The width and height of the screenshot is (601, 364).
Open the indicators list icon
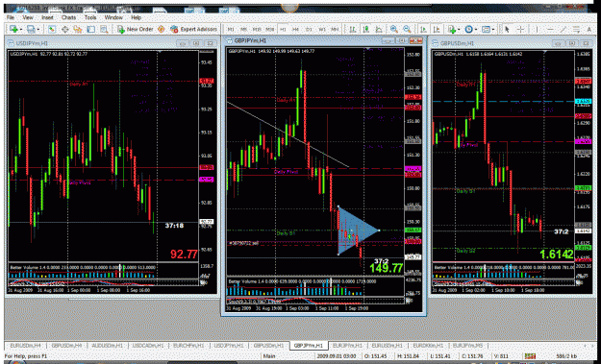(452, 29)
